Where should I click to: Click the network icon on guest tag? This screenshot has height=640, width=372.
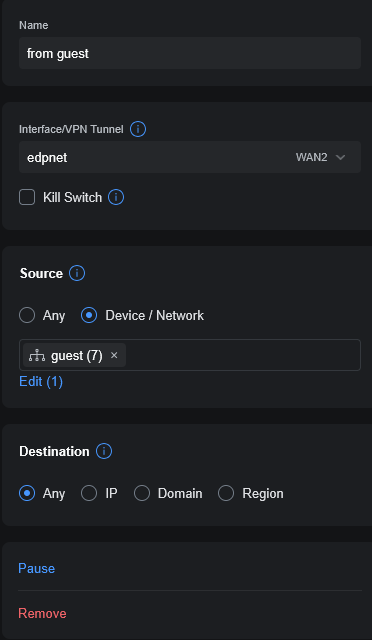37,356
